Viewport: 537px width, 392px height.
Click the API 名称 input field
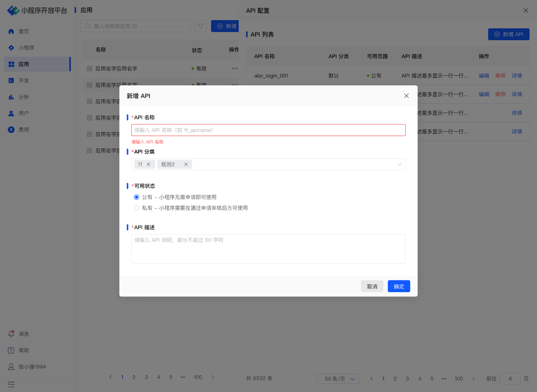coord(268,130)
